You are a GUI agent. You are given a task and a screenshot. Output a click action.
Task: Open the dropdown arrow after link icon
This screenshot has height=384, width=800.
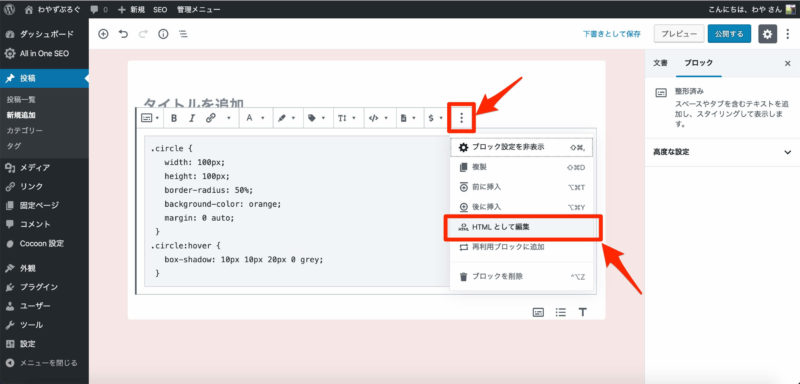tap(229, 118)
